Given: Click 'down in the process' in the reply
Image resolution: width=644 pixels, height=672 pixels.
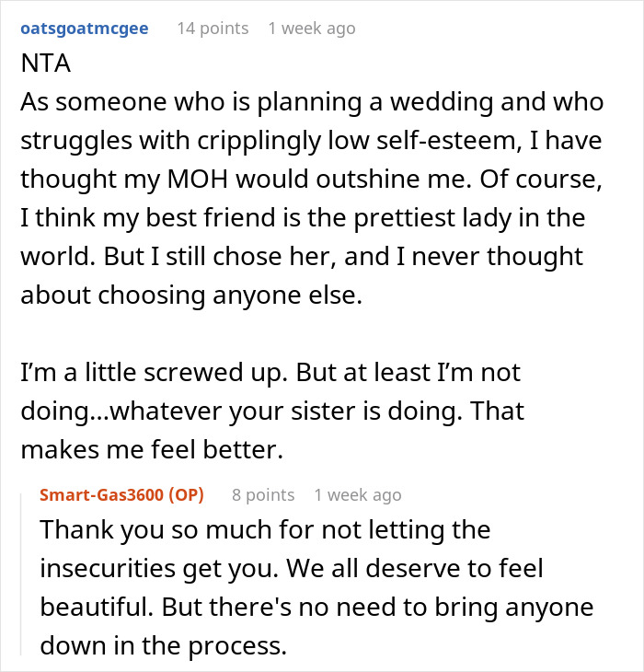Looking at the screenshot, I should (164, 644).
